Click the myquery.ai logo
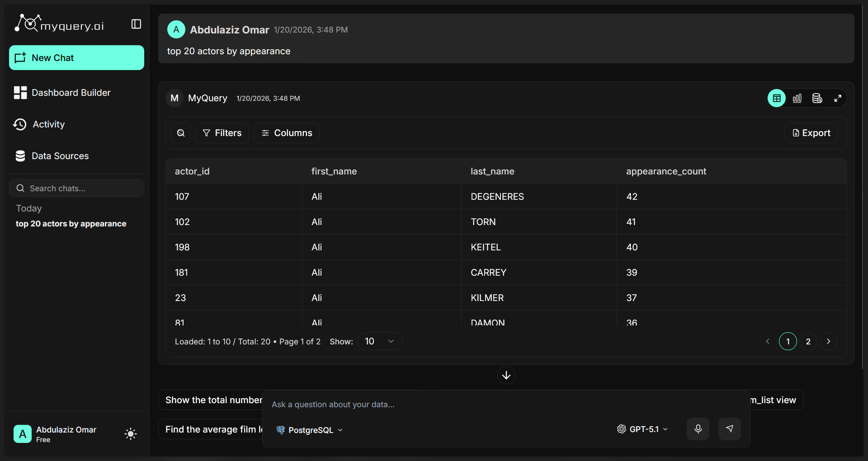The width and height of the screenshot is (868, 461). 59,24
